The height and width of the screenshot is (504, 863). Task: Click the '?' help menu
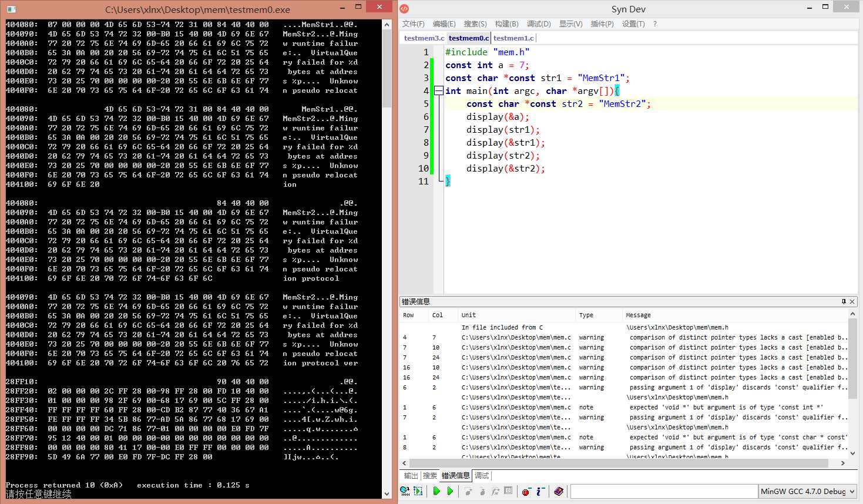[654, 24]
